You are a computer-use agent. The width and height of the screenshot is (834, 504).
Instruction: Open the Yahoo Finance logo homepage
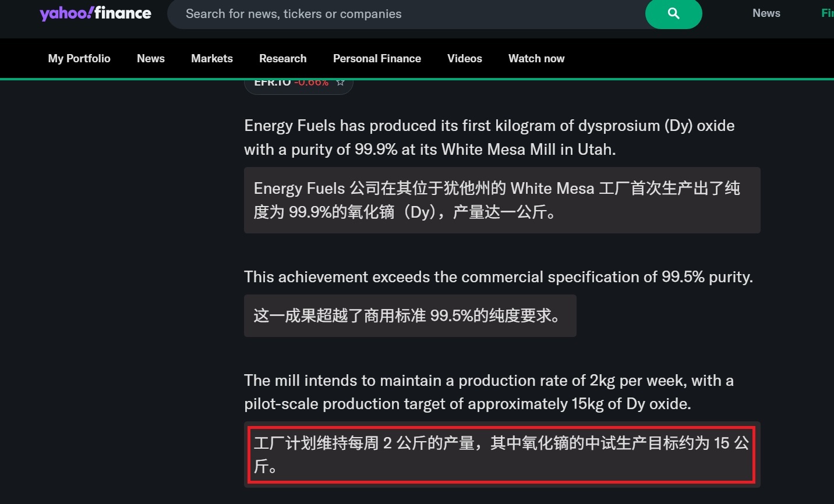tap(96, 13)
